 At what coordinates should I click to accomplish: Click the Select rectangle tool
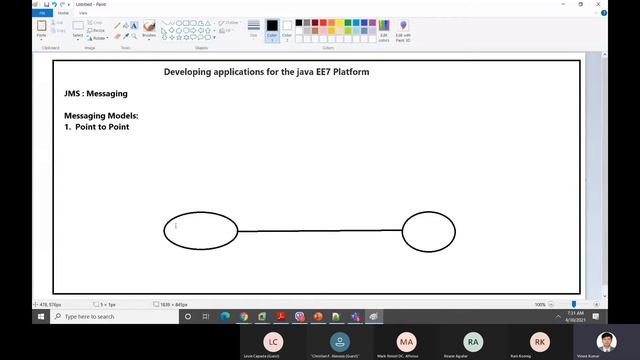click(x=78, y=26)
